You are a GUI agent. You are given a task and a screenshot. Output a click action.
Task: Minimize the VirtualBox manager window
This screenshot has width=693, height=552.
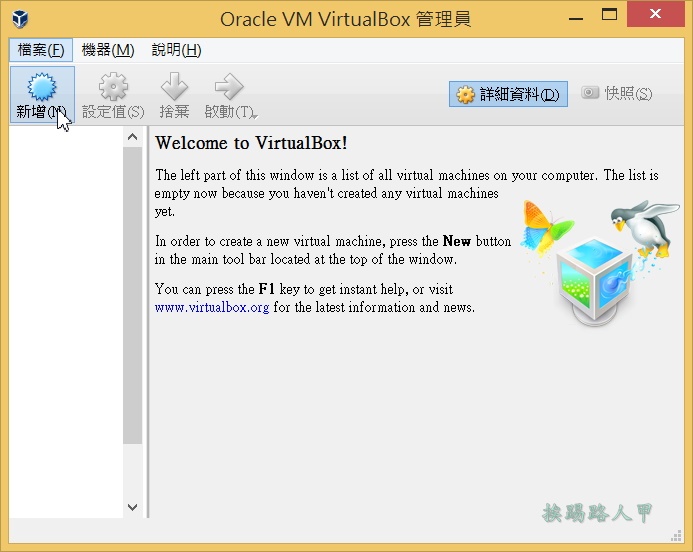click(x=575, y=19)
